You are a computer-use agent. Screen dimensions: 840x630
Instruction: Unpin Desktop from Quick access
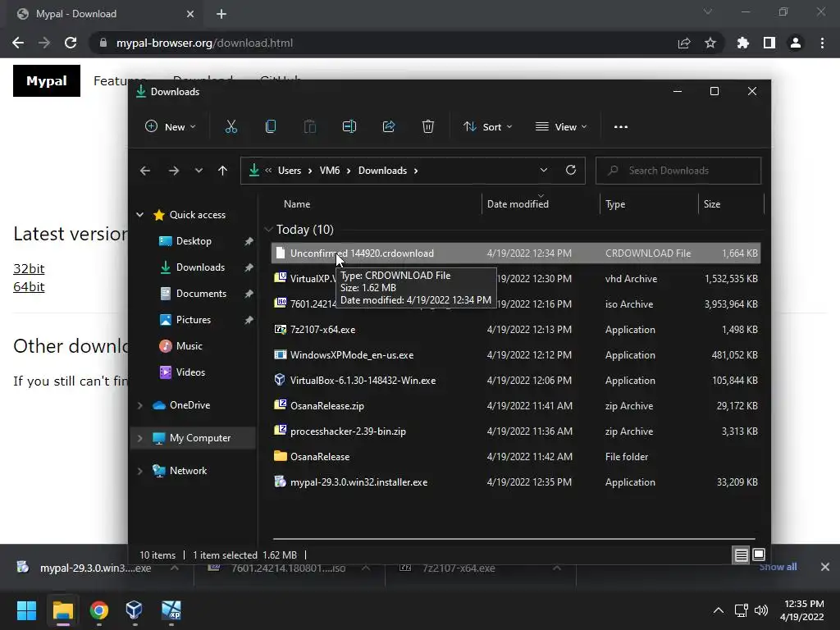(x=249, y=241)
